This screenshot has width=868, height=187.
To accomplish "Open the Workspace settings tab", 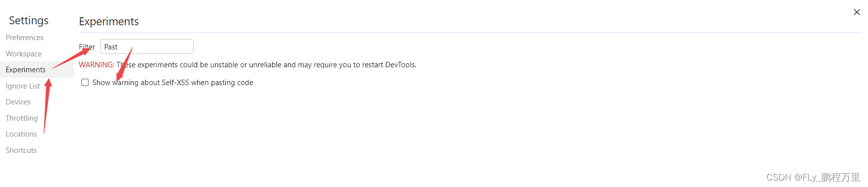I will [24, 54].
